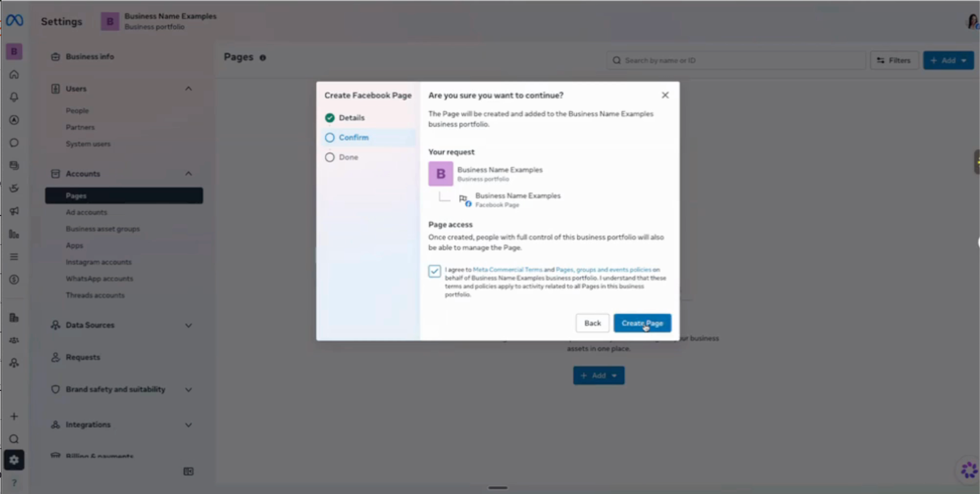The height and width of the screenshot is (494, 980).
Task: Collapse the Accounts section
Action: (188, 174)
